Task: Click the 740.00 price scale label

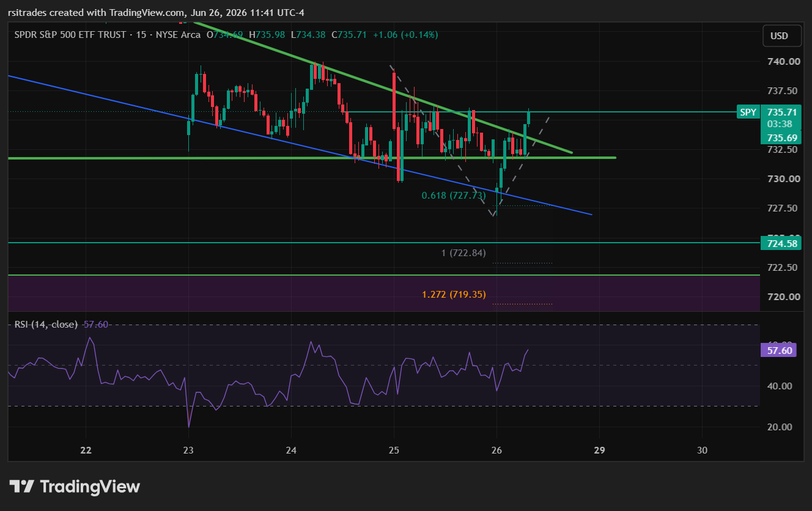Action: click(783, 62)
